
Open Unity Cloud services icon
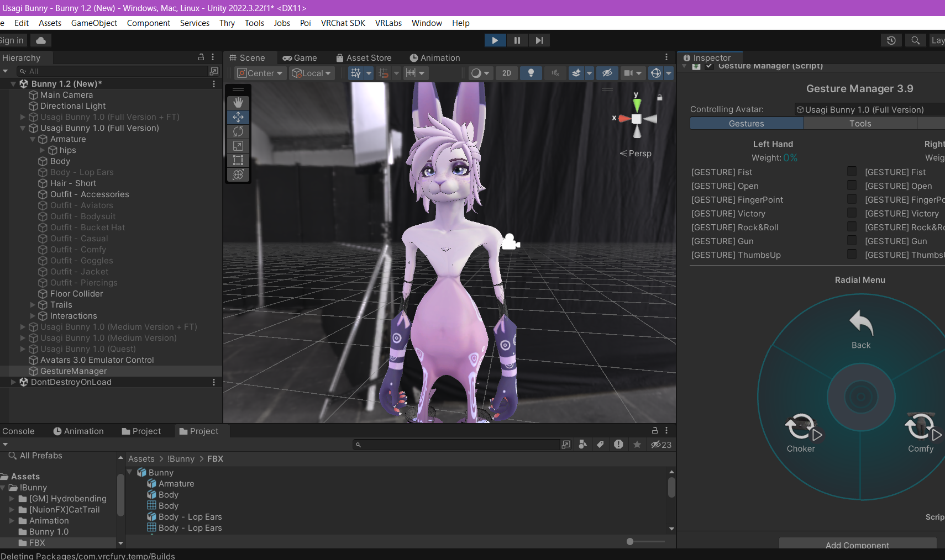point(41,40)
